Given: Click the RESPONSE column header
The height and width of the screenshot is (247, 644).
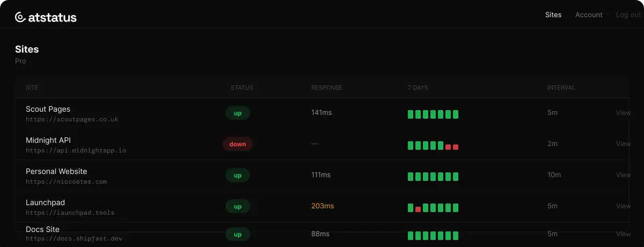Looking at the screenshot, I should coord(327,88).
